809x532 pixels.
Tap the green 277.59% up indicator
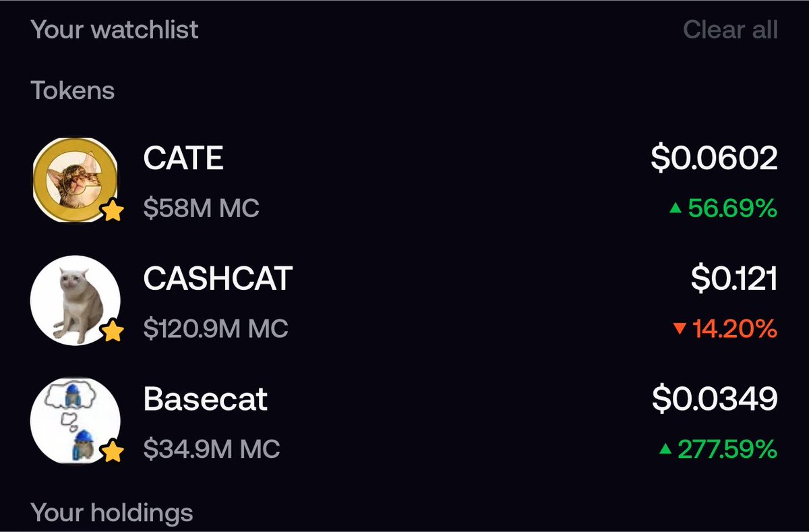[717, 449]
